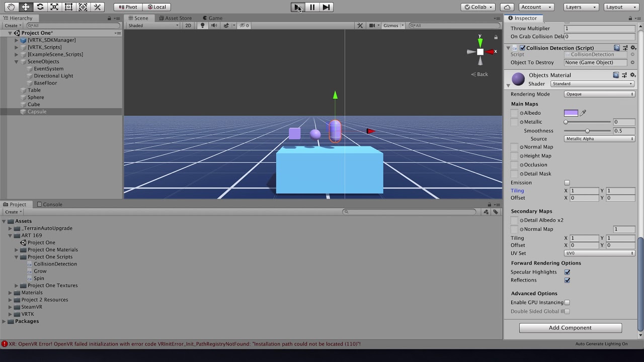Disable Collision Detection script checkbox

coord(522,48)
